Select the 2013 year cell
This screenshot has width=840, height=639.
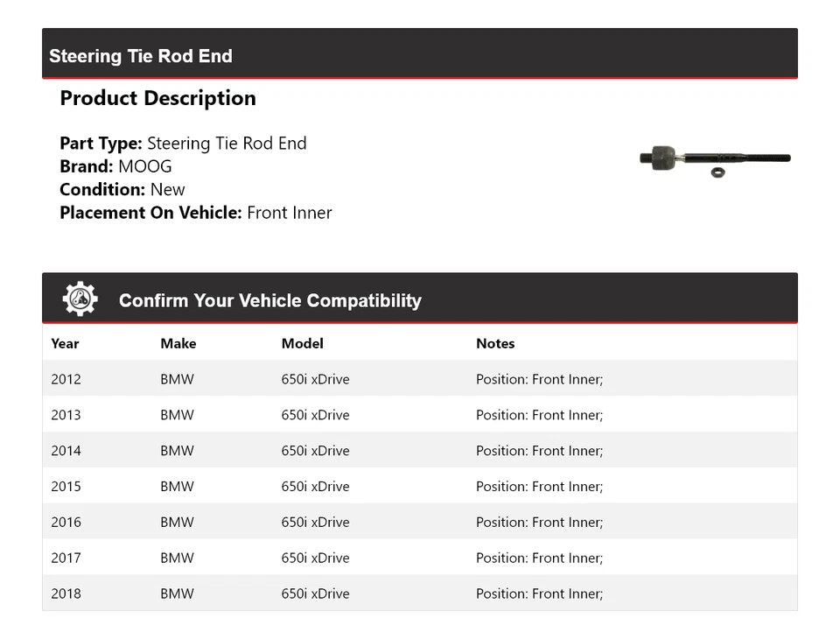(x=66, y=415)
